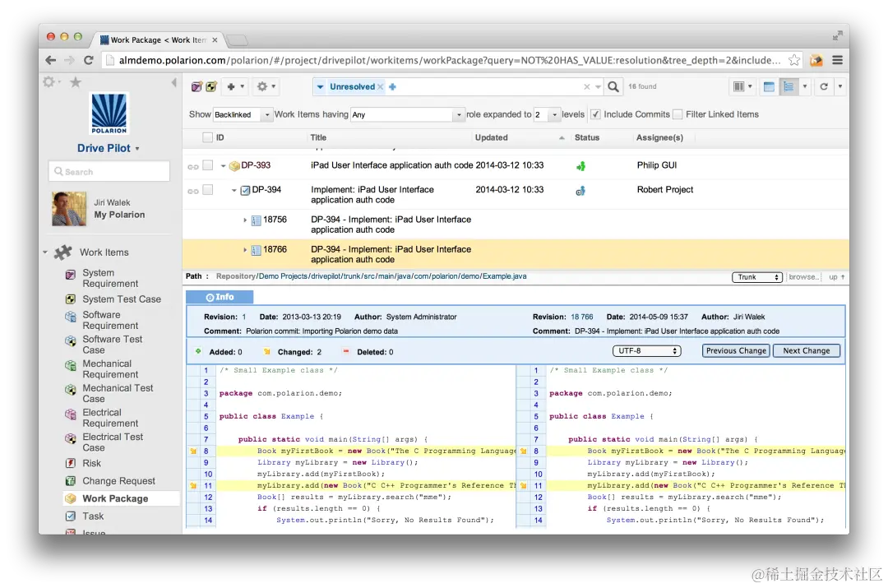Open the My Polarion link
Viewport: 888px width, 588px height.
click(119, 215)
